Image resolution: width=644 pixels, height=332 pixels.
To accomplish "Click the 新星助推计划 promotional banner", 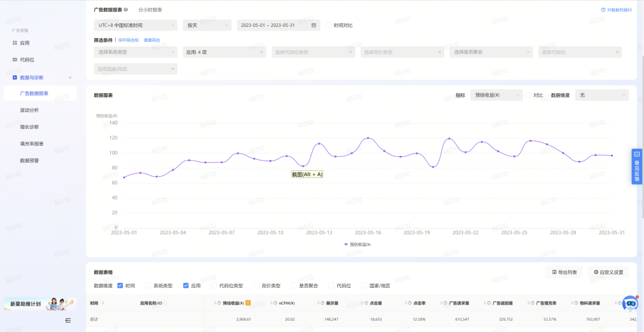I will click(39, 304).
